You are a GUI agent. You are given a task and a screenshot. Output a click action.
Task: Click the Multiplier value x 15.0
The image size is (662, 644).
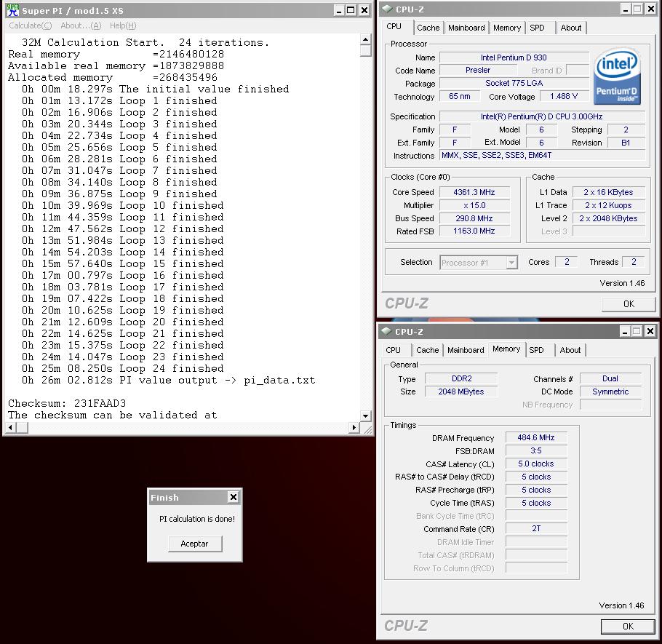(x=474, y=206)
